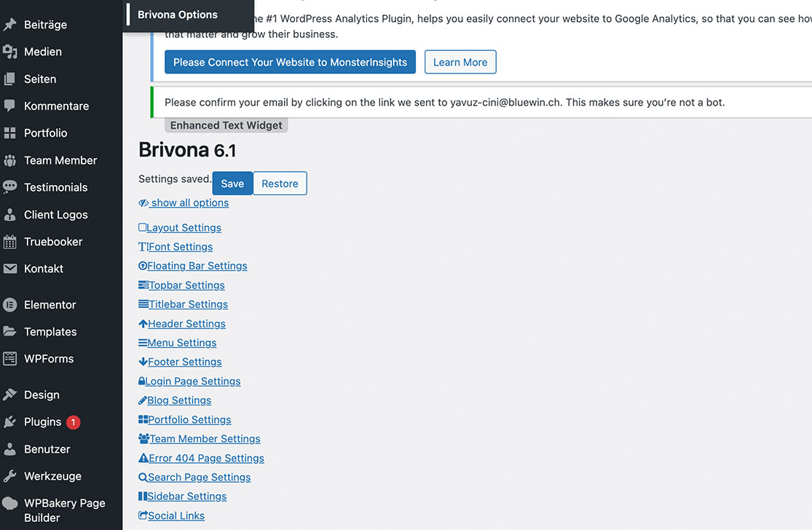Click the Layout Settings square icon

(x=143, y=227)
